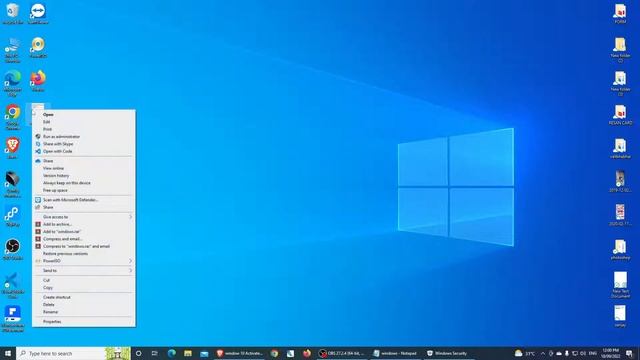Choose Print in context menu
Image resolution: width=640 pixels, height=360 pixels.
[84, 129]
